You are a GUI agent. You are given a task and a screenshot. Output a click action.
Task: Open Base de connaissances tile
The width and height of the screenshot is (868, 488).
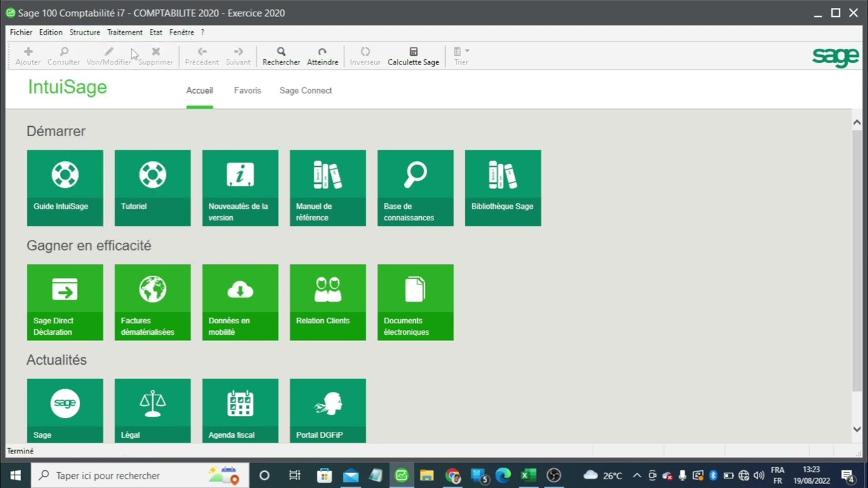(x=415, y=188)
